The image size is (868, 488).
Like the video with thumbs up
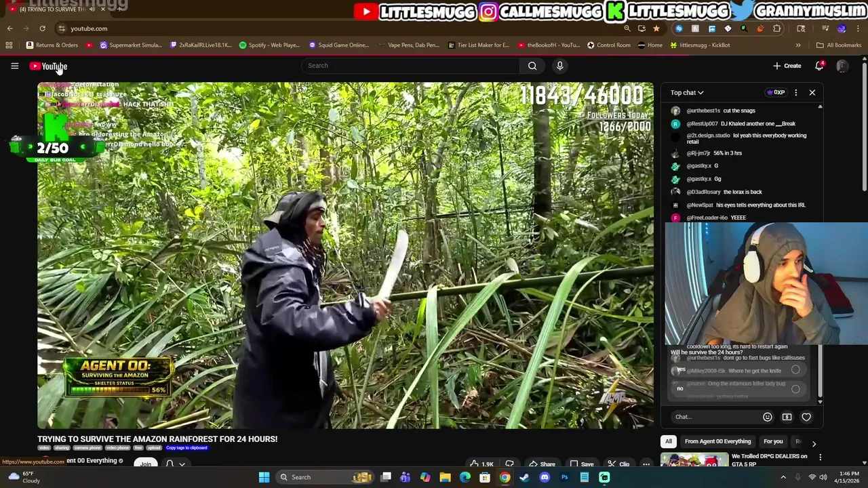point(482,464)
